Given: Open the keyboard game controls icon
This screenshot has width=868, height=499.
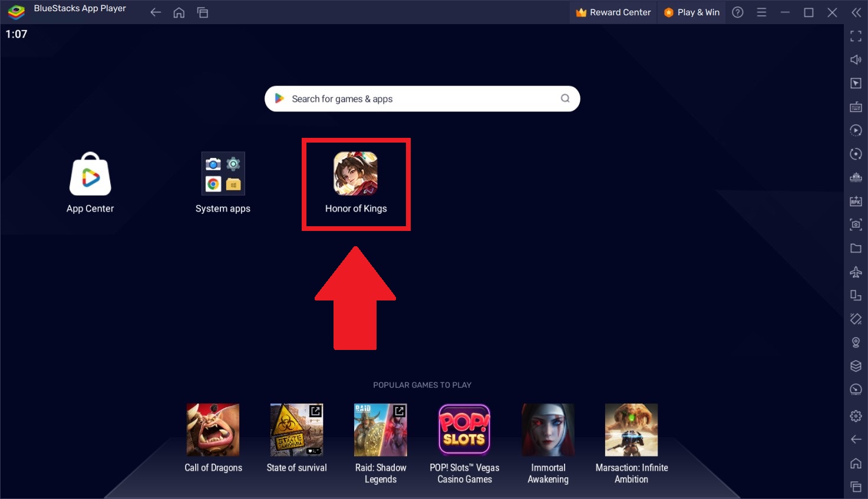Looking at the screenshot, I should coord(856,107).
